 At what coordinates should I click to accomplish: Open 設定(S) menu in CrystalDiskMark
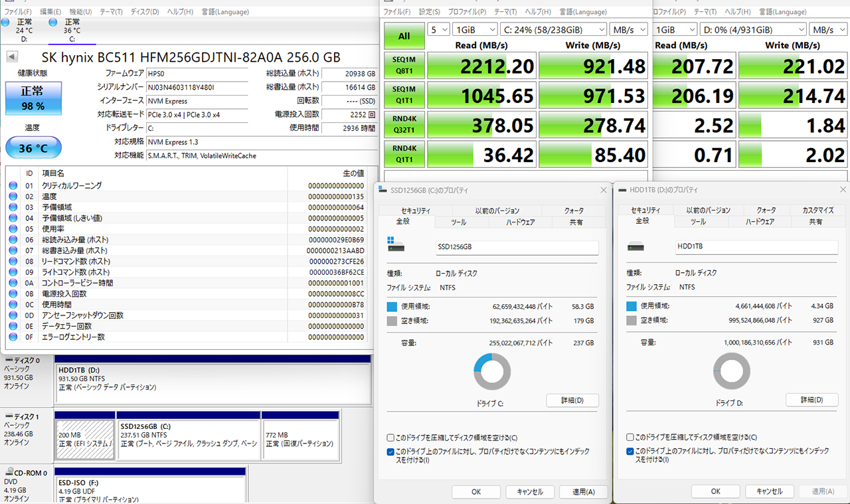(430, 12)
